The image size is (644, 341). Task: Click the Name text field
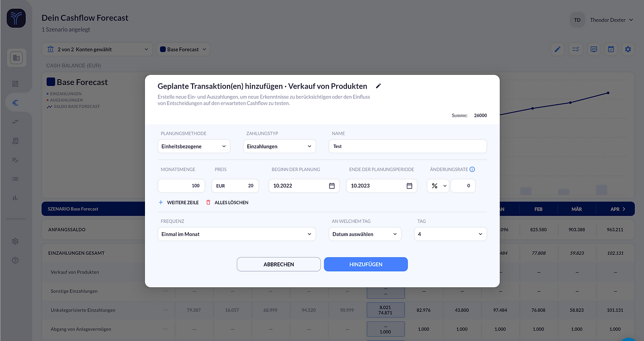[x=408, y=146]
